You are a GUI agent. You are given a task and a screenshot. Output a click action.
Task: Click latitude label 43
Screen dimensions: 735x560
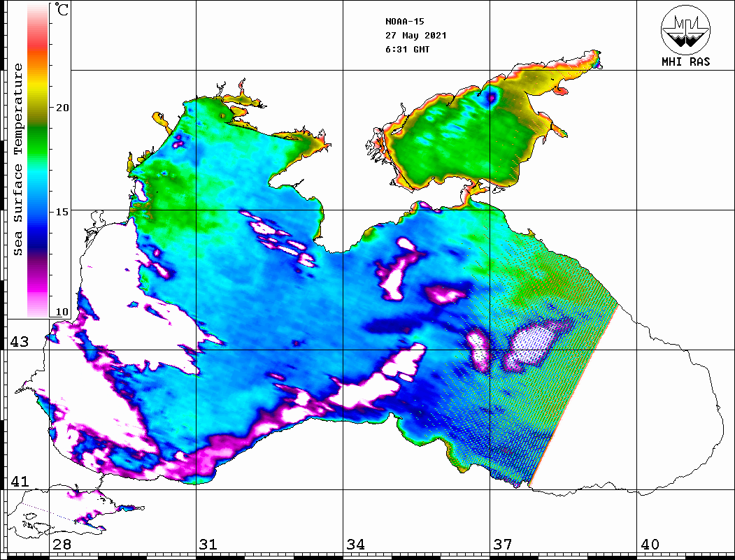point(19,342)
